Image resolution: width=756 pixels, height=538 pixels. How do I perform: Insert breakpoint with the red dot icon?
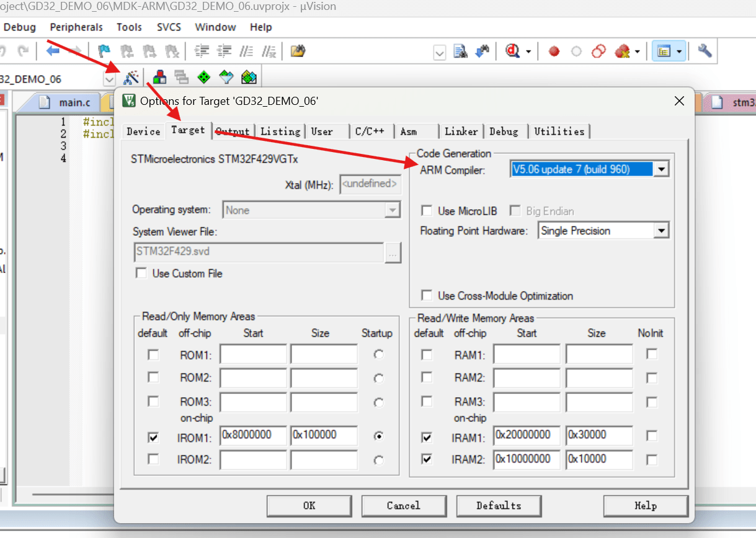click(x=554, y=52)
